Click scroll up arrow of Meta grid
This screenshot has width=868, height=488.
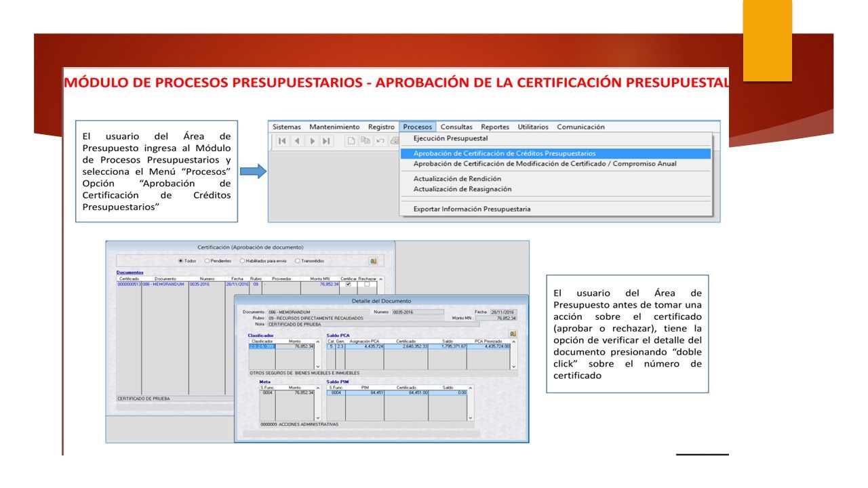(x=318, y=388)
